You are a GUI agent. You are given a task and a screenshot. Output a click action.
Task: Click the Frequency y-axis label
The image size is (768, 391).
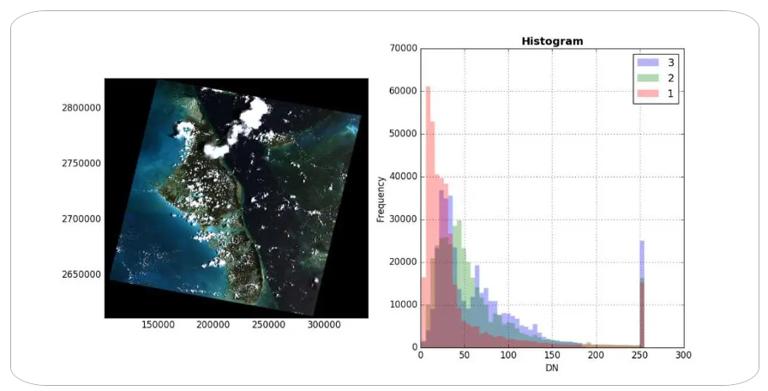[381, 199]
